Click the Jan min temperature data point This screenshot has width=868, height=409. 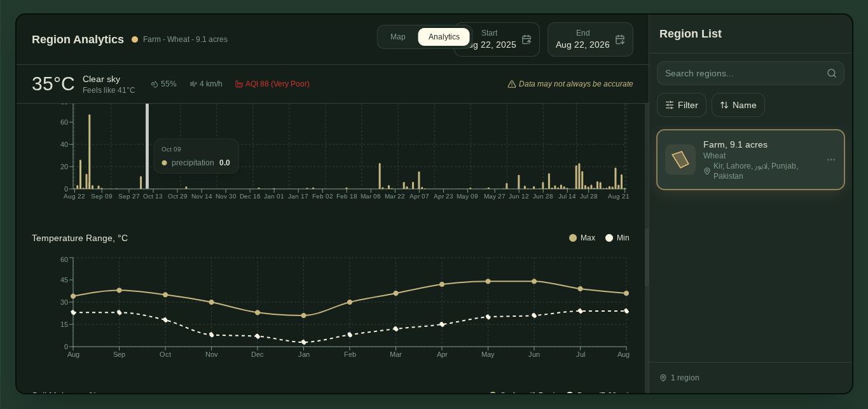303,342
